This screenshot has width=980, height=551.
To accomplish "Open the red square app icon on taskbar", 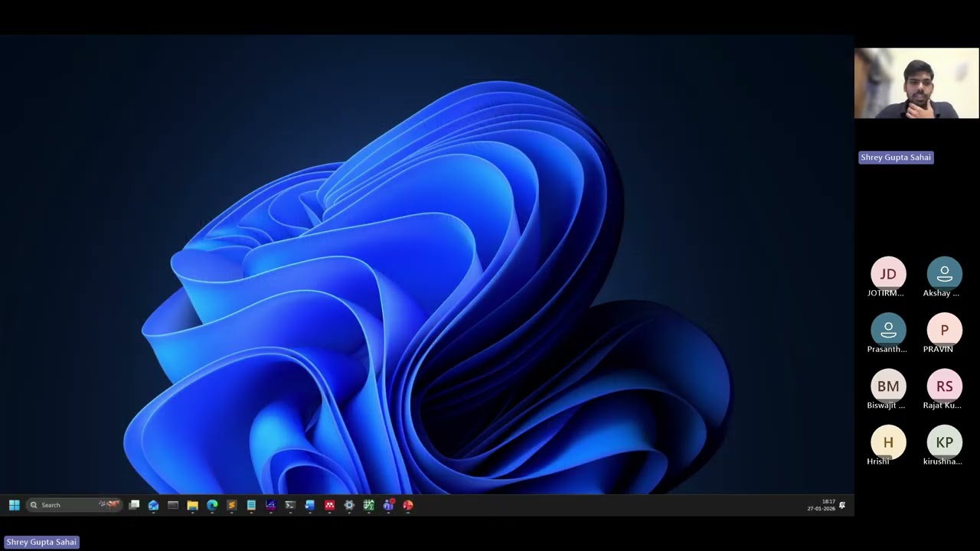I will 329,505.
